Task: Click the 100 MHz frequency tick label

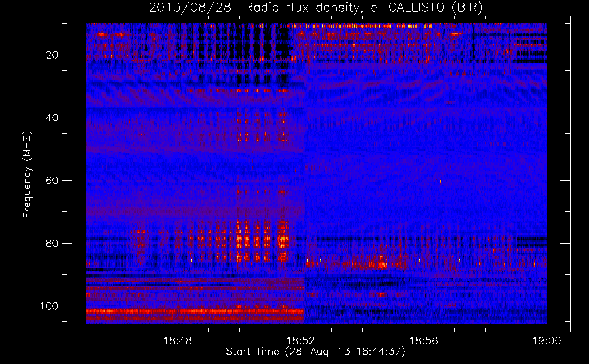Action: (49, 306)
